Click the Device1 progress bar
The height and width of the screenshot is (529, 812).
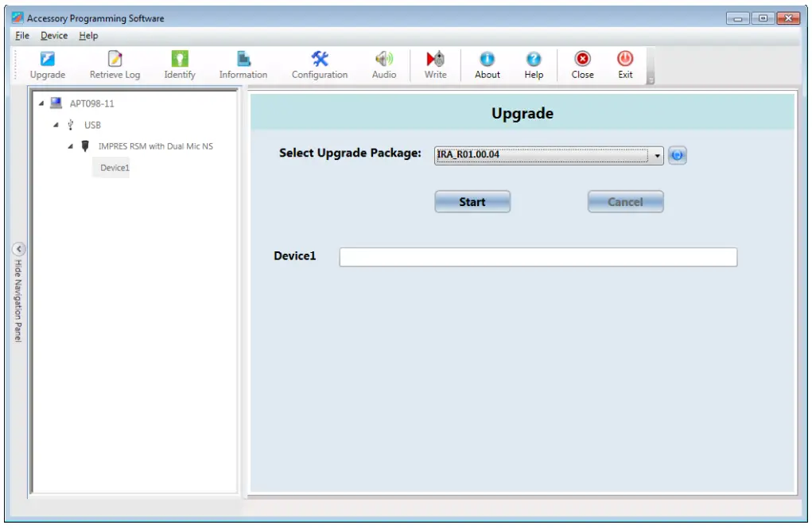pyautogui.click(x=538, y=256)
